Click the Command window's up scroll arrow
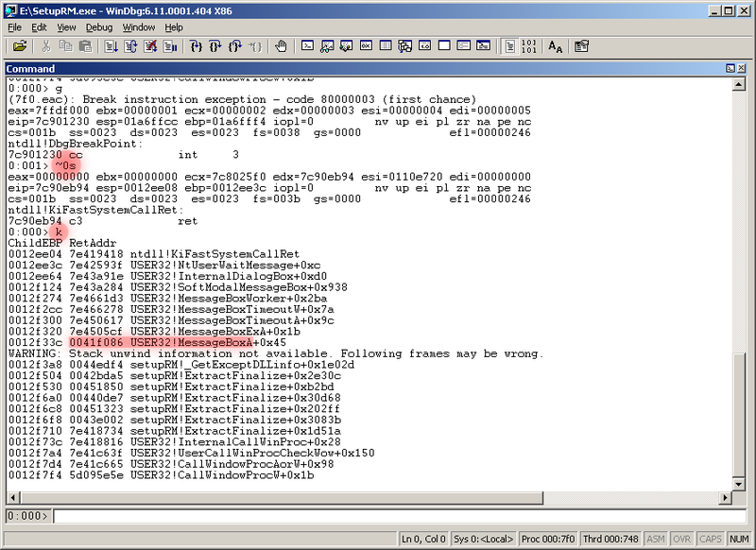The height and width of the screenshot is (550, 756). click(739, 85)
